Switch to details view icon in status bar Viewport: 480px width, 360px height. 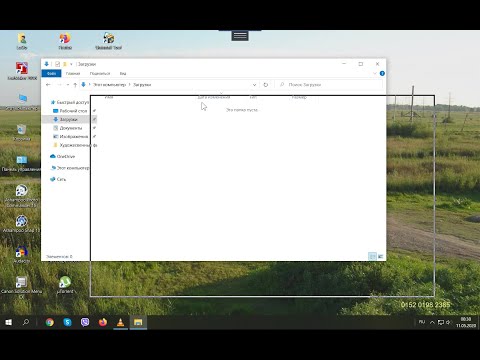(x=372, y=256)
